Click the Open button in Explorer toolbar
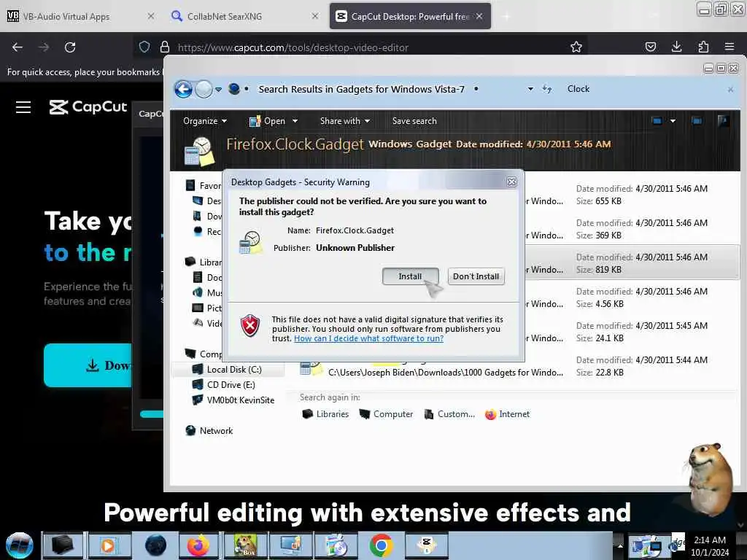Screen dimensions: 747x560 point(268,121)
